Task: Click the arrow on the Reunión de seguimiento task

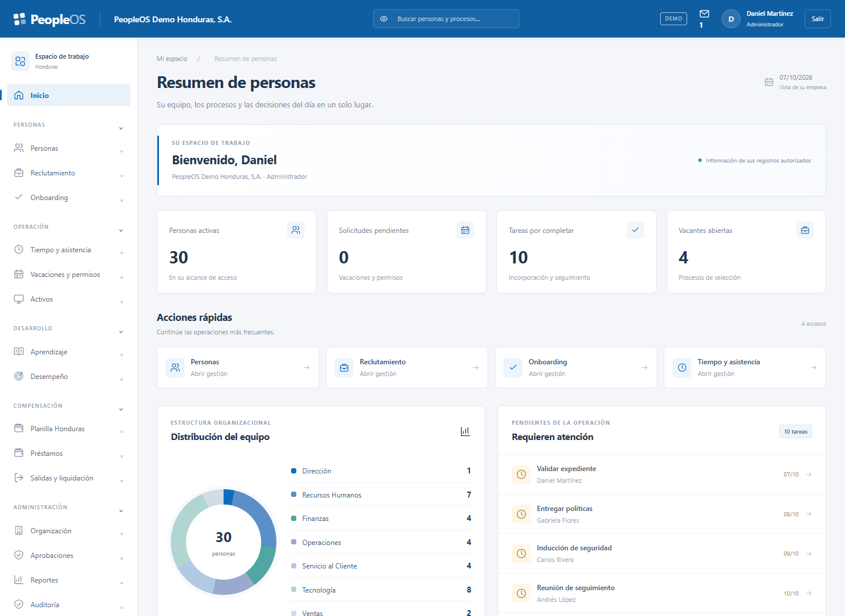Action: (809, 593)
